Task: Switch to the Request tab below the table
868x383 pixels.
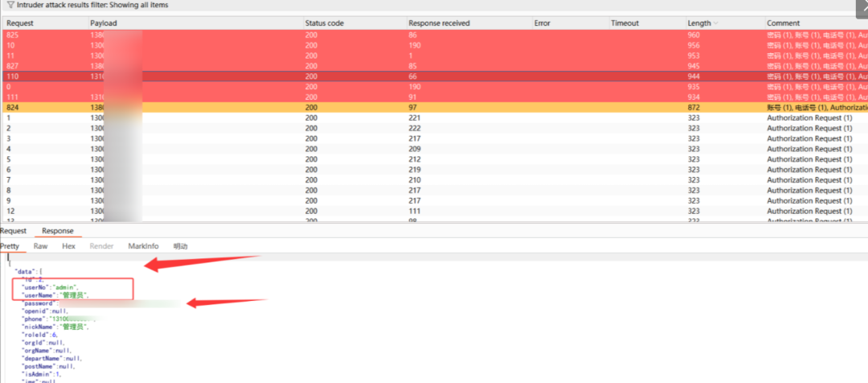Action: point(14,231)
